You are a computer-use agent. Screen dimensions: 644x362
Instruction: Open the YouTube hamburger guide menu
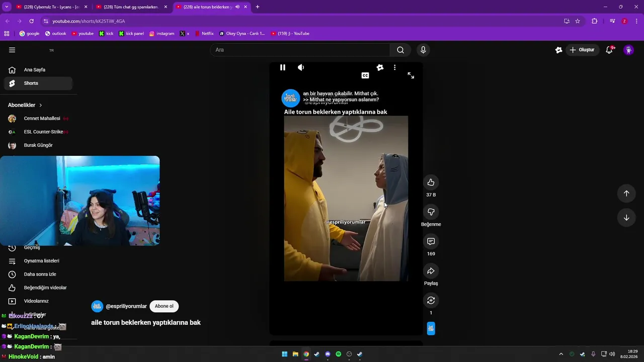click(x=12, y=50)
